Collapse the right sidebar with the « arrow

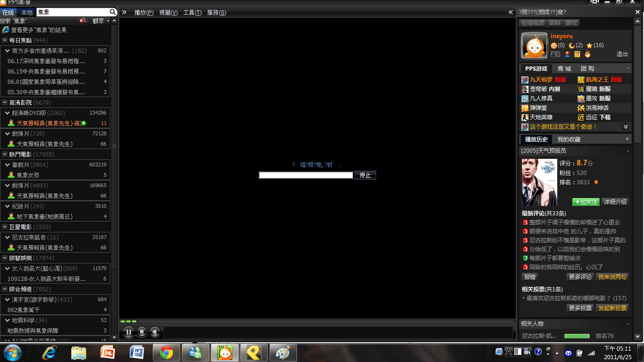tap(511, 12)
